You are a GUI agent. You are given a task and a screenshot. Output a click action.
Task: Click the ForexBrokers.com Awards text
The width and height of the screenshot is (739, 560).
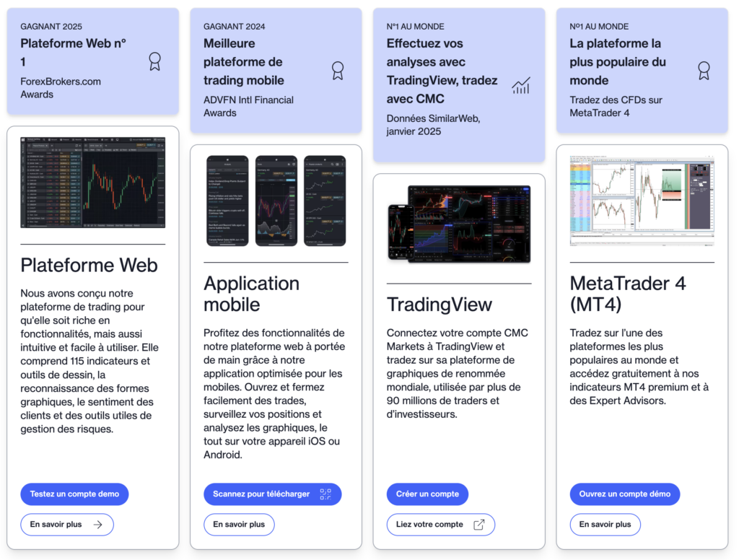tap(61, 87)
